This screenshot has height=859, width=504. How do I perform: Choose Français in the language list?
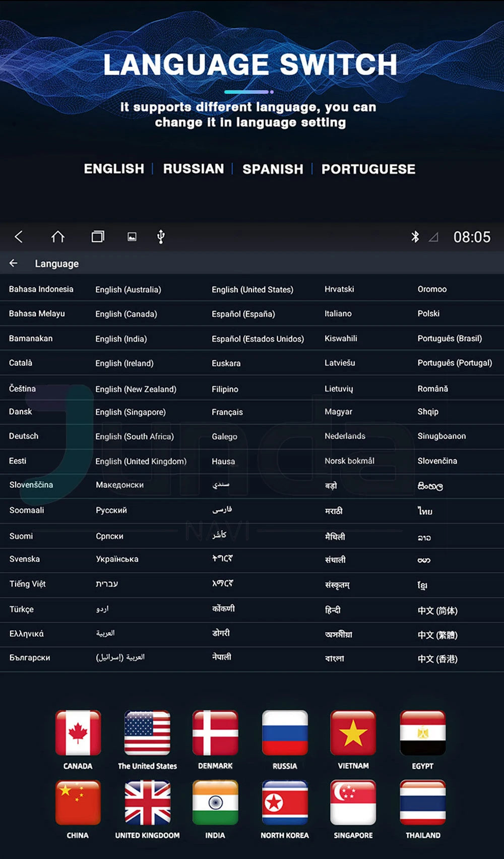tap(227, 412)
